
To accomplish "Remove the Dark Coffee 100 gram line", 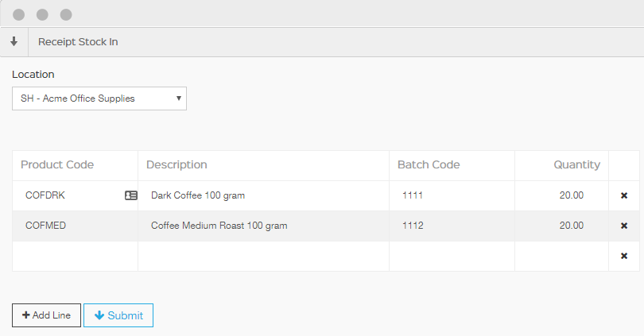I will point(623,195).
